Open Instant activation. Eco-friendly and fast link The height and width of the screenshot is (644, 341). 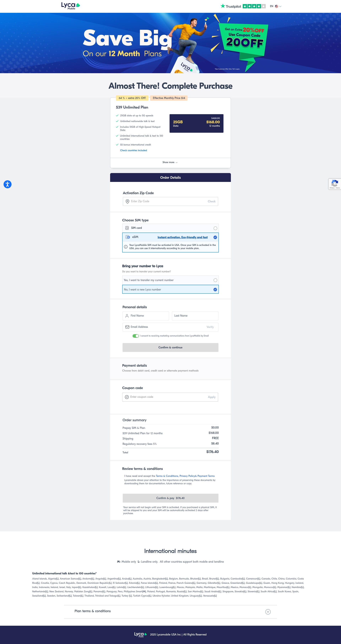183,237
